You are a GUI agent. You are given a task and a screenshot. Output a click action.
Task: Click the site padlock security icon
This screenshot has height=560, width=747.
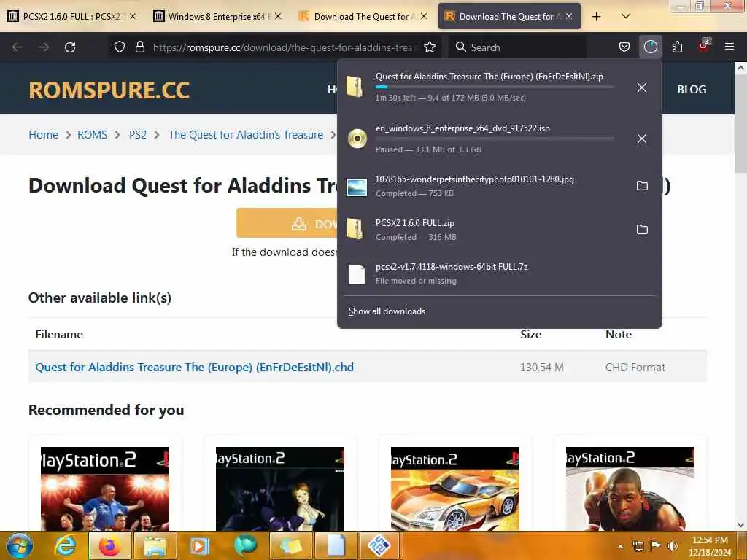[139, 47]
